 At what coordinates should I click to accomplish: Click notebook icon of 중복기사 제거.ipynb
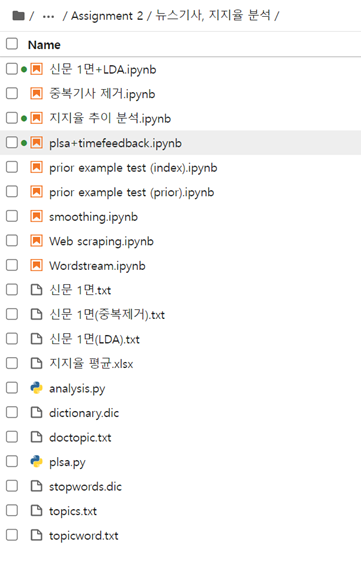click(x=36, y=93)
